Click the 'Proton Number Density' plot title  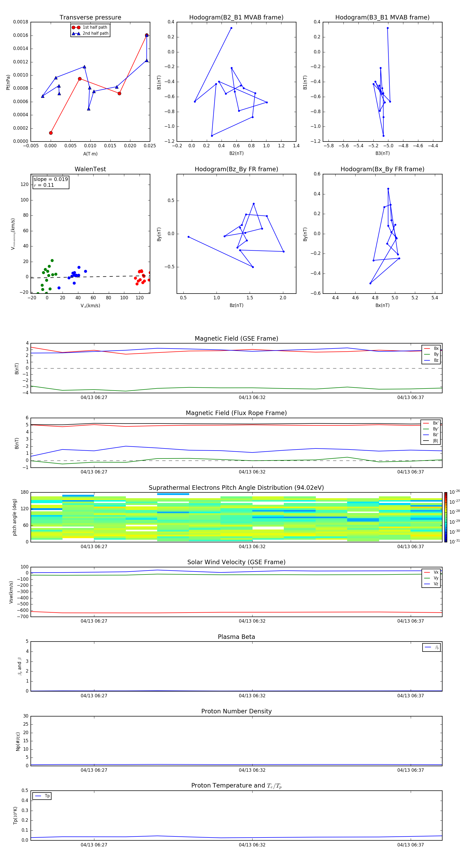coord(236,711)
